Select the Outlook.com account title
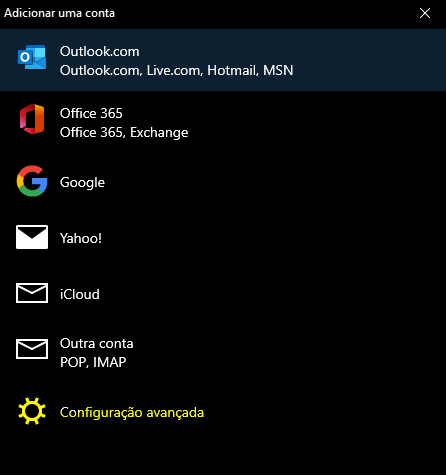The image size is (446, 475). pyautogui.click(x=100, y=51)
